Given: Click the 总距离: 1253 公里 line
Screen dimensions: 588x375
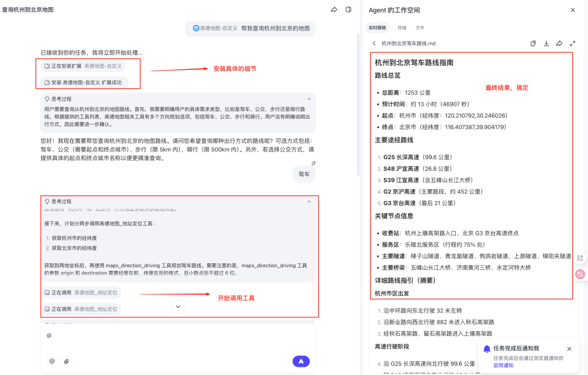Looking at the screenshot, I should [406, 93].
